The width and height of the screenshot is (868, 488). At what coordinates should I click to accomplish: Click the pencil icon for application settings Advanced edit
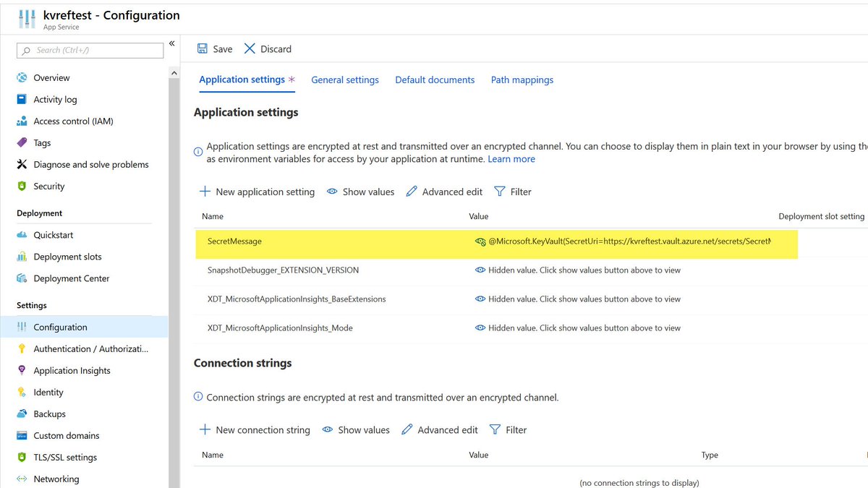tap(412, 192)
